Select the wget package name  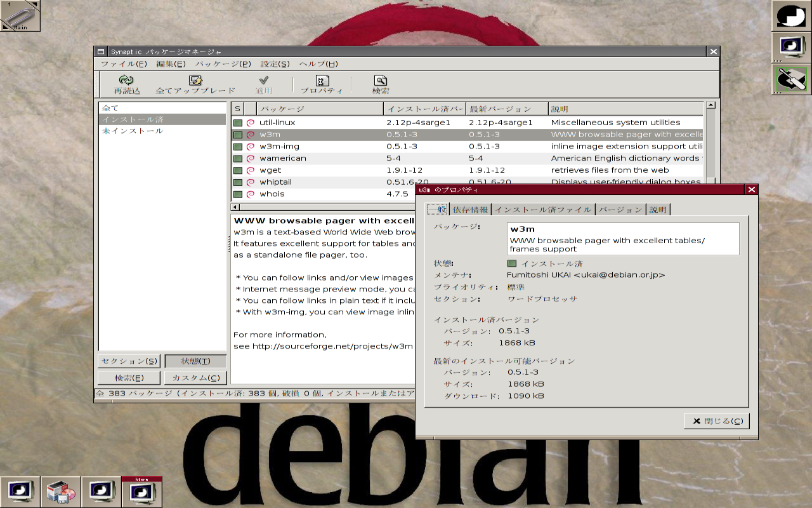[270, 170]
